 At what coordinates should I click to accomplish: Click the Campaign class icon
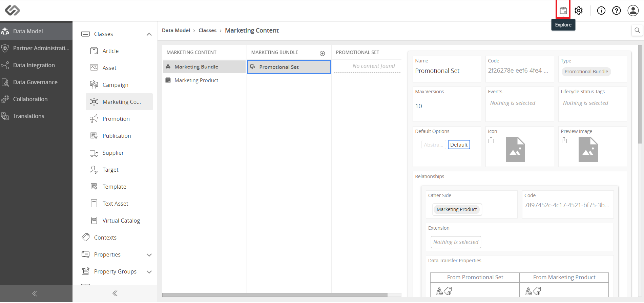click(94, 85)
